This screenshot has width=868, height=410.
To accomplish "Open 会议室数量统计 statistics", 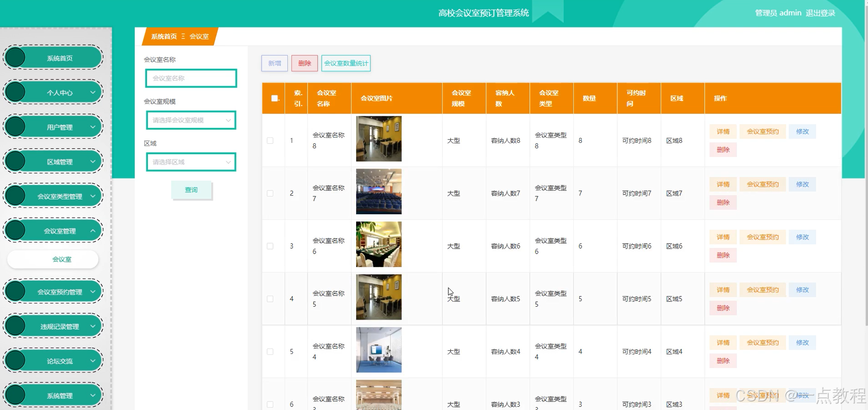I will 346,63.
